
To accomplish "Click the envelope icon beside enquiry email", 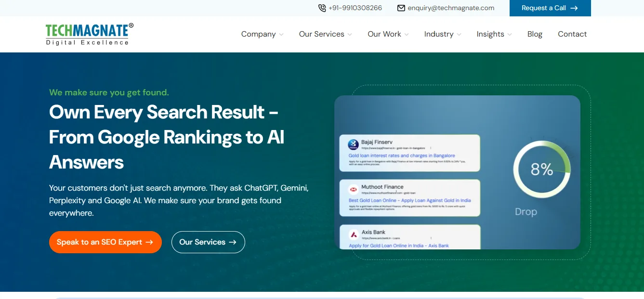I will point(401,8).
